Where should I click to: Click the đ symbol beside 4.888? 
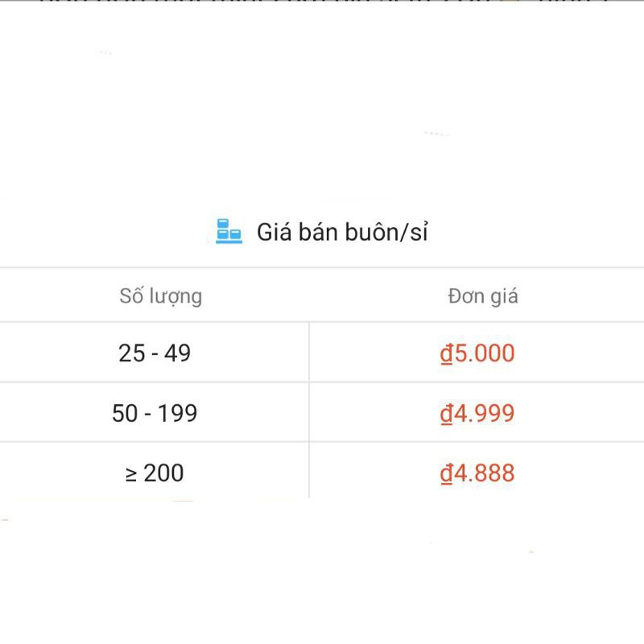coord(448,473)
